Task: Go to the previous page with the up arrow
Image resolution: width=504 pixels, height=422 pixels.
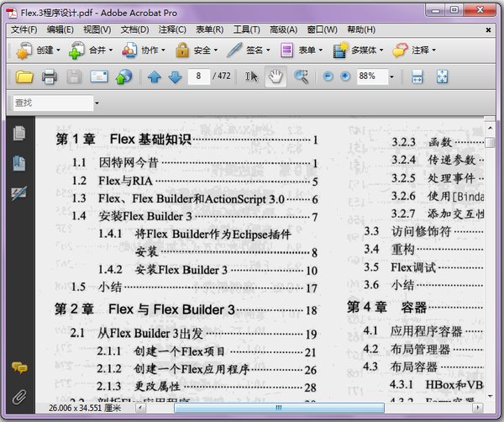Action: point(155,76)
